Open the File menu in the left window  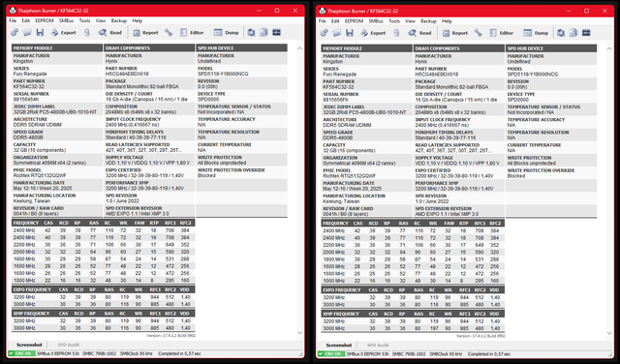(13, 20)
